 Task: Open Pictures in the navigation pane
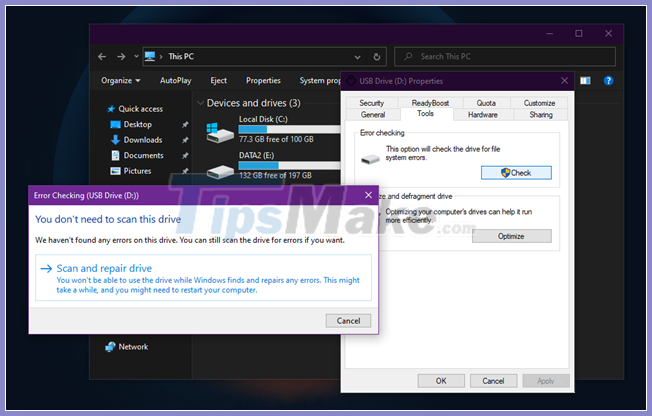(x=130, y=171)
